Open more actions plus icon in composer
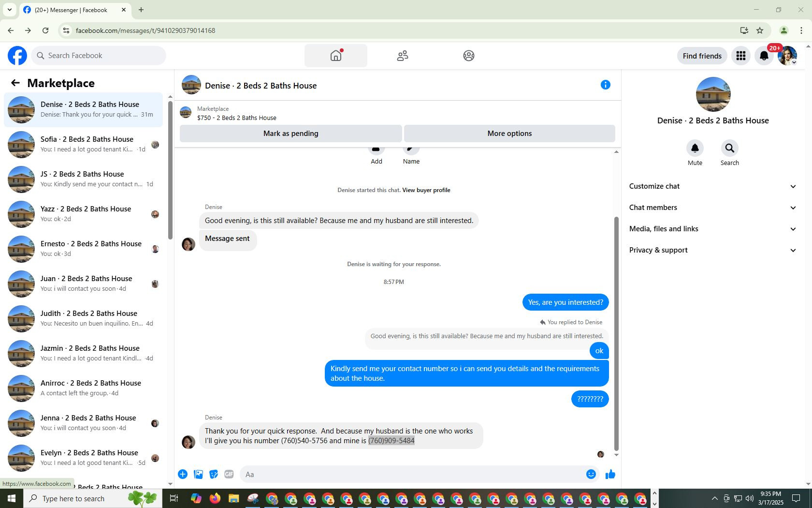The width and height of the screenshot is (812, 508). [x=183, y=474]
